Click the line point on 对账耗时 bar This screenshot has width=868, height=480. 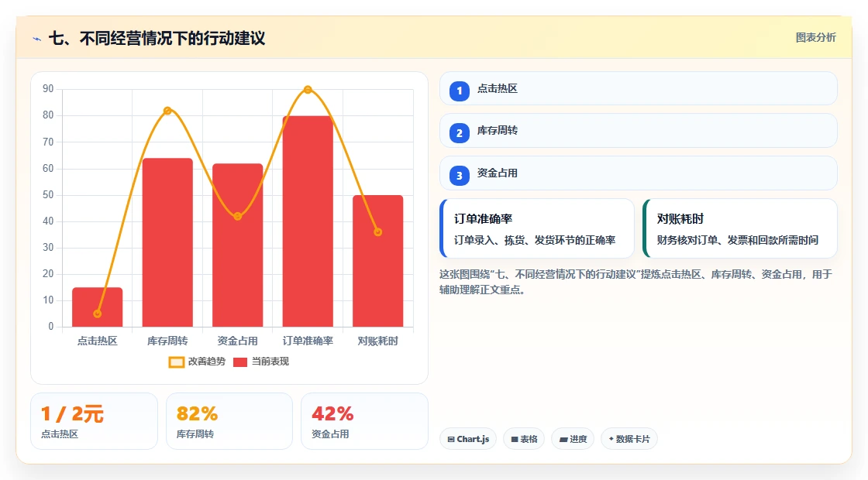[x=378, y=232]
